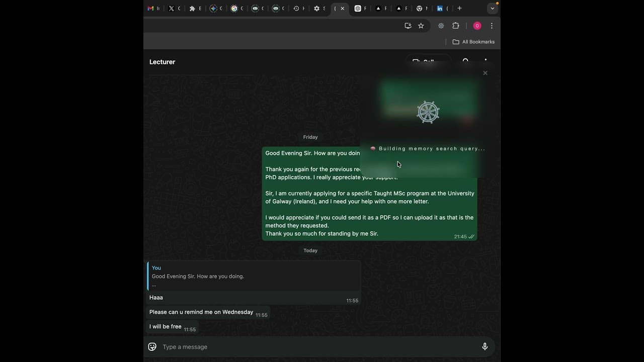Dismiss the memory search overlay popup

coord(485,73)
